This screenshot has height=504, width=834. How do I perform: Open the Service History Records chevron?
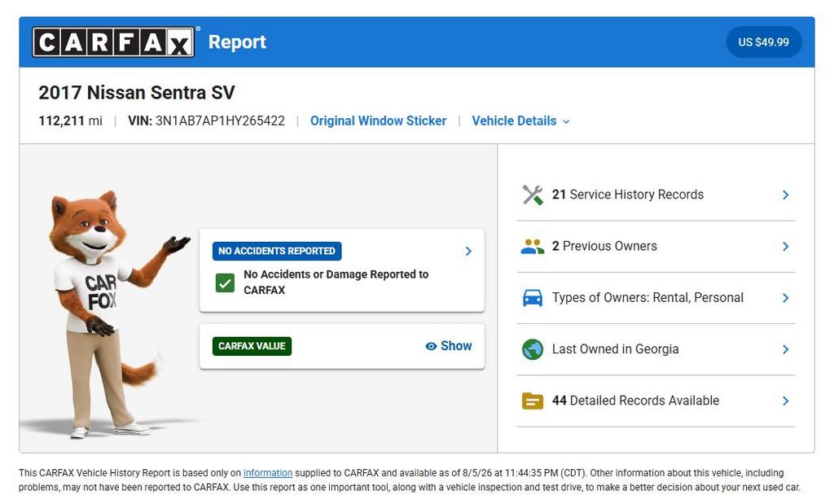pyautogui.click(x=786, y=195)
